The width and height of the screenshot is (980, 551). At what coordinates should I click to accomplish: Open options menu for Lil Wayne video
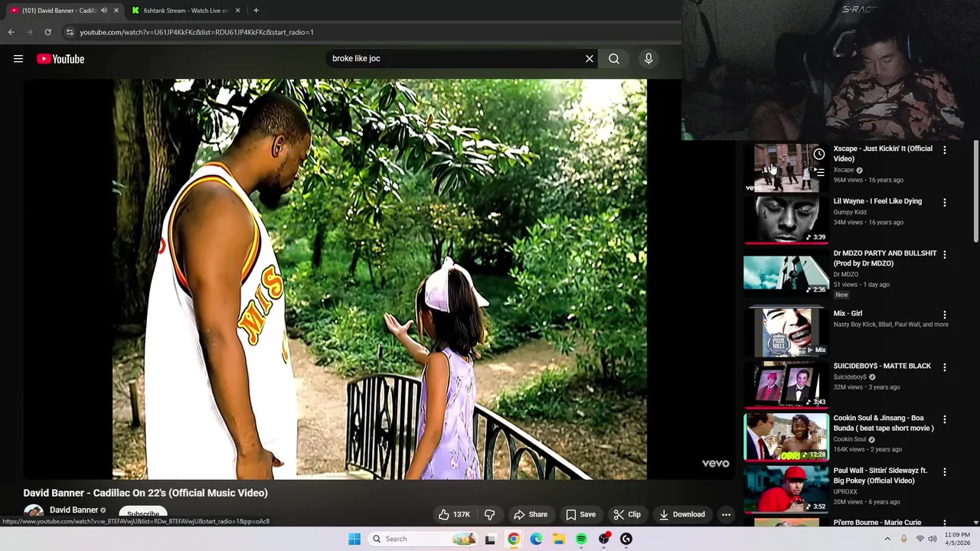click(x=944, y=203)
